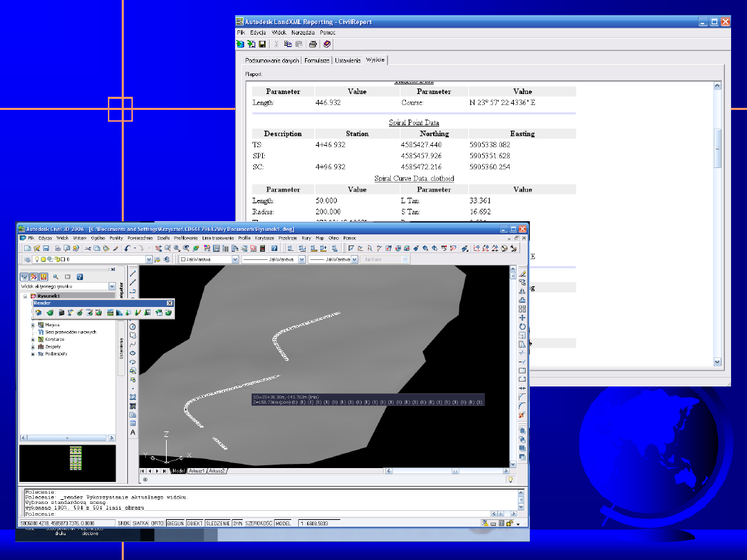Toggle SIATKA grid in status bar
The height and width of the screenshot is (560, 747).
click(141, 523)
